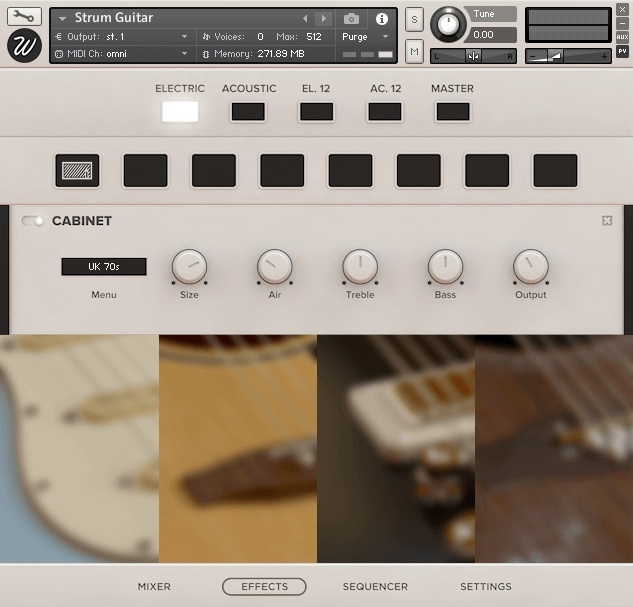Select the Master channel button

452,111
